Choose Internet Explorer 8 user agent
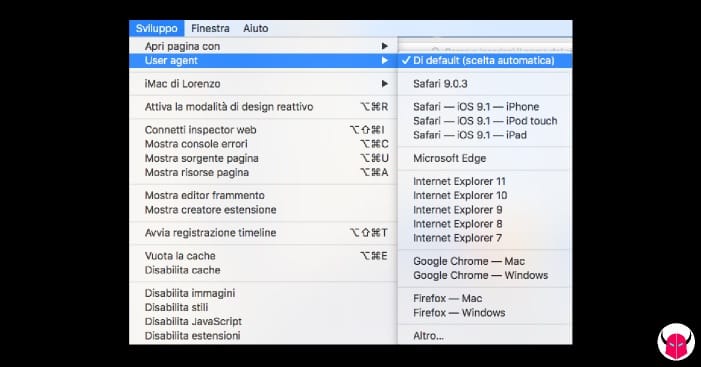Image resolution: width=701 pixels, height=367 pixels. point(485,224)
